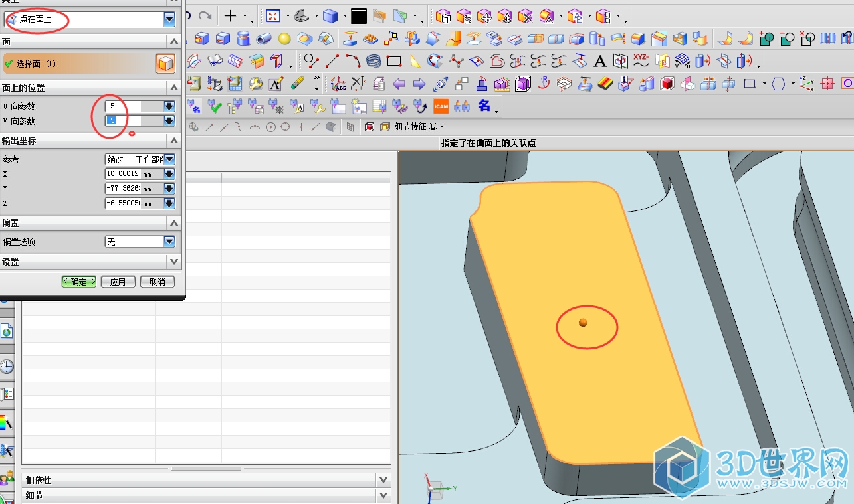The height and width of the screenshot is (504, 854).
Task: Collapse the 面 section
Action: click(174, 41)
